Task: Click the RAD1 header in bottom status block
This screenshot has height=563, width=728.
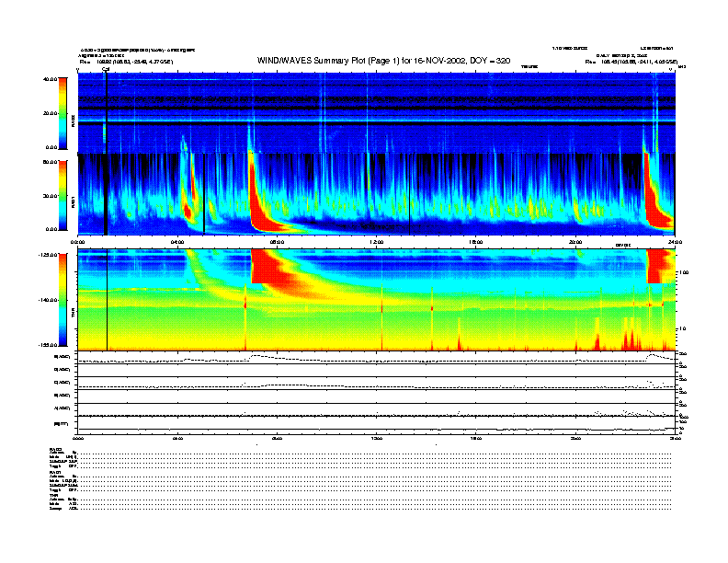Action: pyautogui.click(x=56, y=473)
